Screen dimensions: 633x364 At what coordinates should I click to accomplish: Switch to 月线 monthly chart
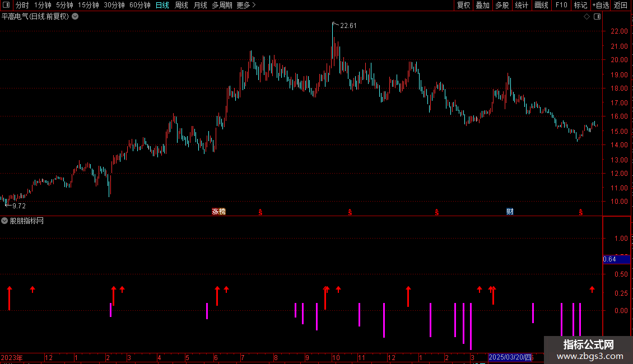(200, 5)
